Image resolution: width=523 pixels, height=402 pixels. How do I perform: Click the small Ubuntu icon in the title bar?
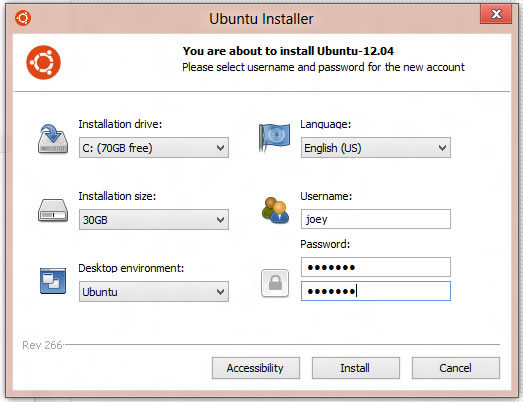coord(23,18)
